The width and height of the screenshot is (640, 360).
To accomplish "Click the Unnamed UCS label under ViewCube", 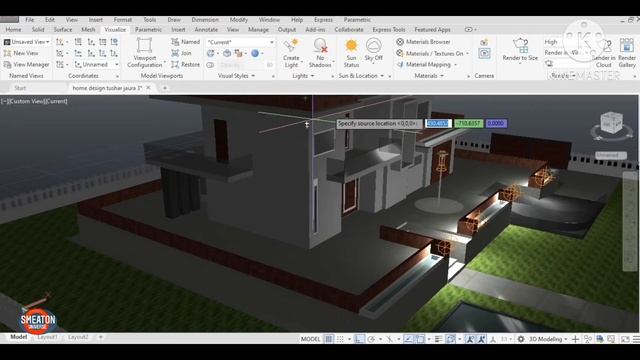I will click(610, 155).
